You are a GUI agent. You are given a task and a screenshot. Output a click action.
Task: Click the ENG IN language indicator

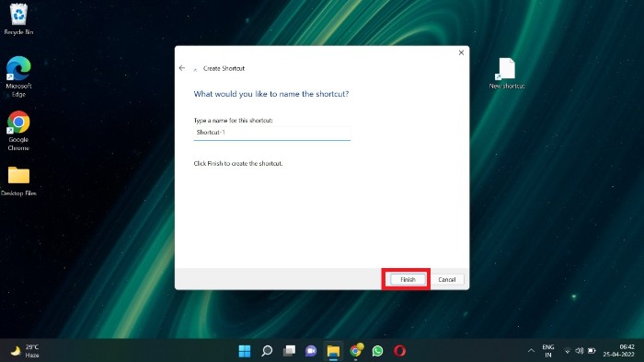tap(548, 351)
